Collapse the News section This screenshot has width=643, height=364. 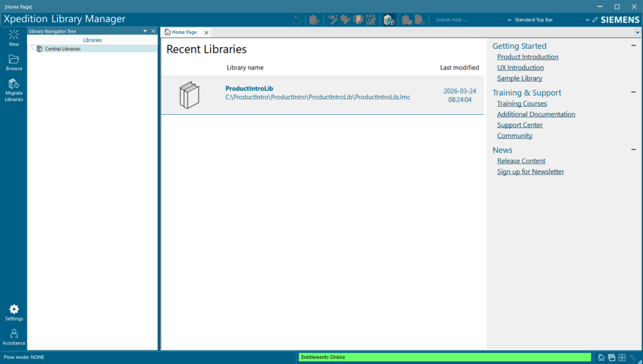tap(634, 150)
